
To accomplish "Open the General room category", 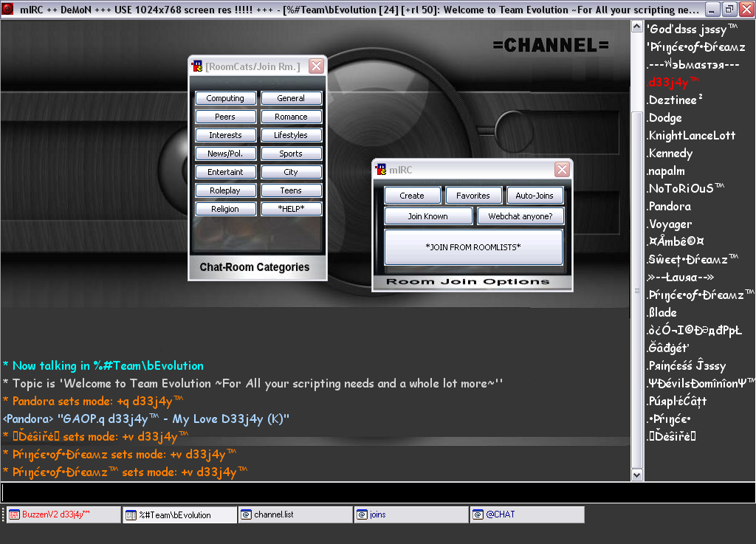I will pos(291,98).
